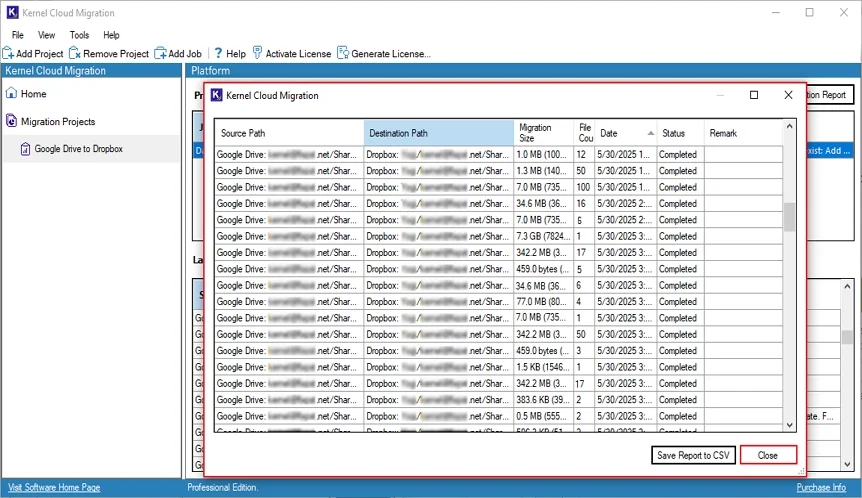862x498 pixels.
Task: Click the Google Drive to Dropbox project icon
Action: [x=25, y=149]
